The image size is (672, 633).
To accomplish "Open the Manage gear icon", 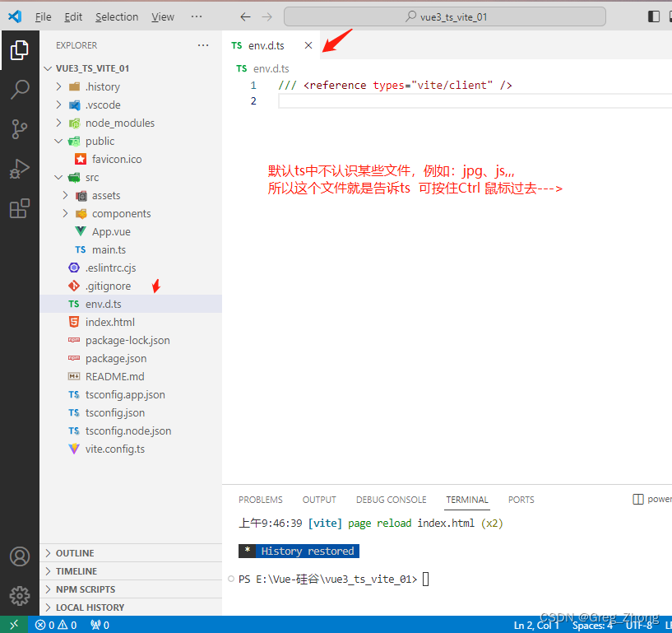I will [20, 595].
